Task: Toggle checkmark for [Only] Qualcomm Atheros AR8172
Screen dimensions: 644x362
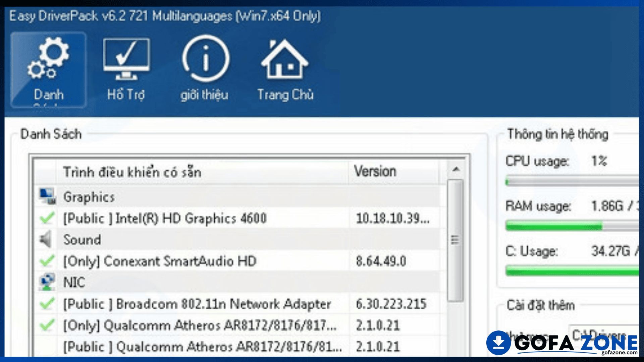Action: [x=47, y=325]
